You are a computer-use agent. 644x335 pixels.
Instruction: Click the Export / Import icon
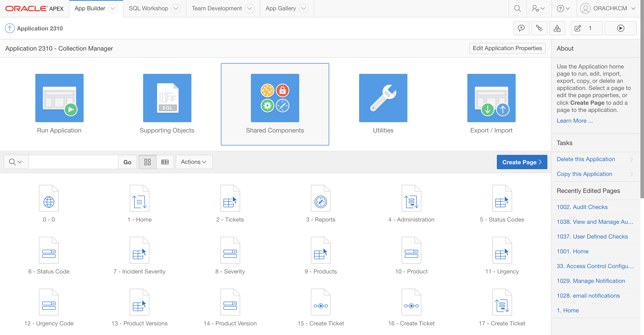pyautogui.click(x=491, y=98)
